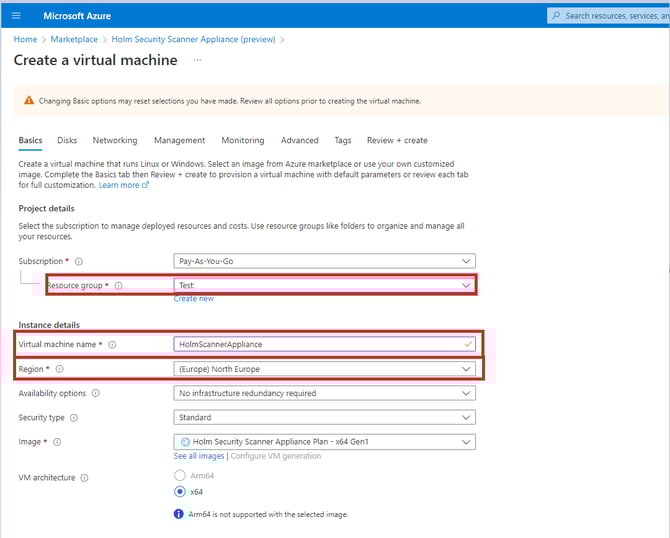Open the ellipsis menu next to page title
The width and height of the screenshot is (670, 538).
click(197, 60)
